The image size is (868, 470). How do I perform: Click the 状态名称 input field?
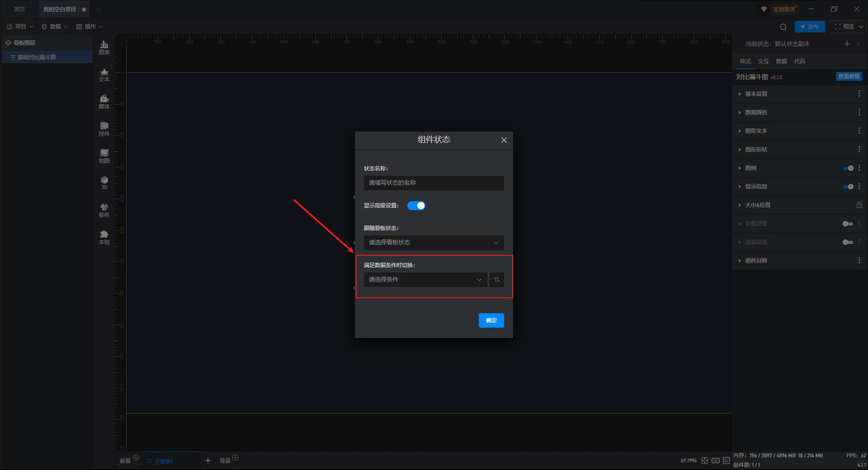434,183
